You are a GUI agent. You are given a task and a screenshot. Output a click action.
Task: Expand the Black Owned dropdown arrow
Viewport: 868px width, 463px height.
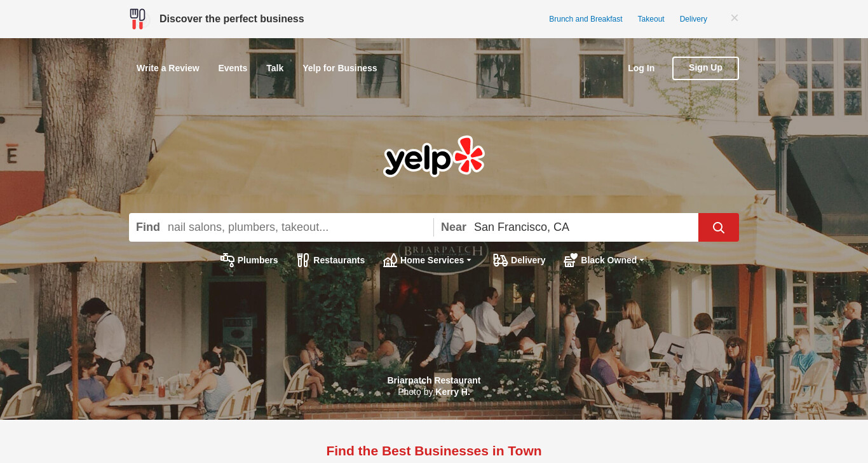pos(642,260)
